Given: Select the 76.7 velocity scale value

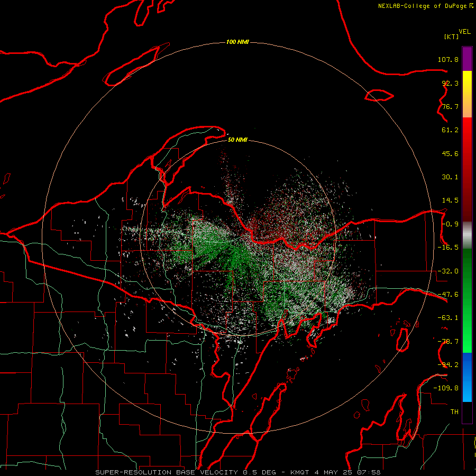Looking at the screenshot, I should [450, 106].
